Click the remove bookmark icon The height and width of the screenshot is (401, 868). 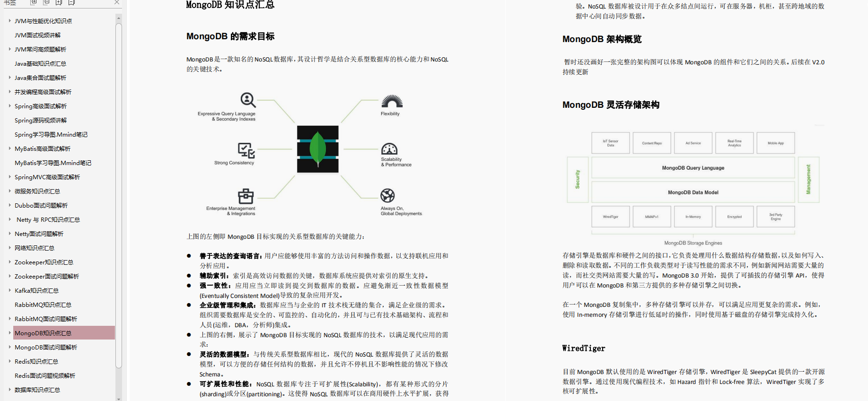(x=72, y=2)
